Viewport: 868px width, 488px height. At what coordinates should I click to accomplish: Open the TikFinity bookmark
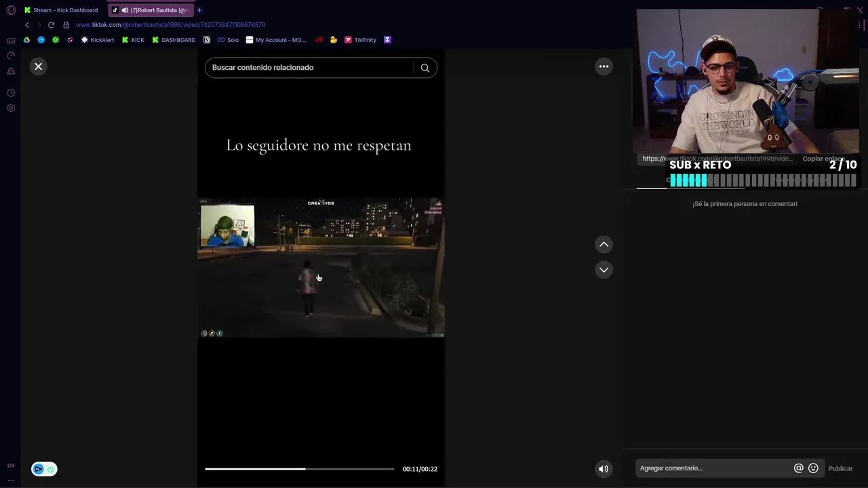click(360, 40)
